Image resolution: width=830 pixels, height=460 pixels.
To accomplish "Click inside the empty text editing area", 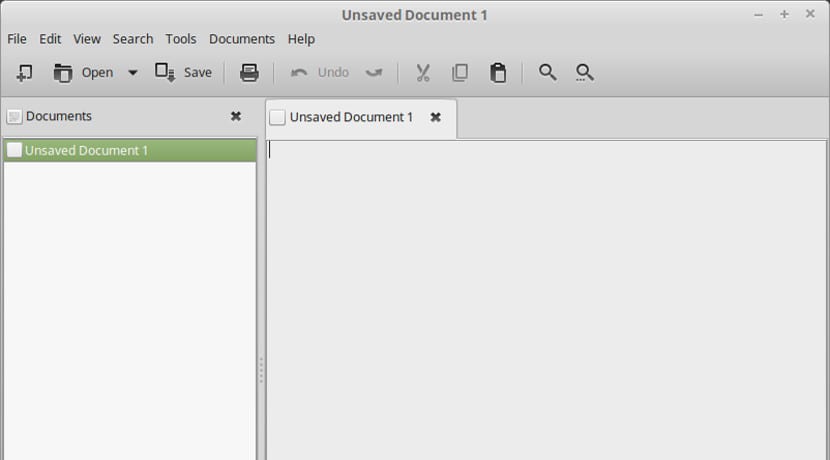I will point(546,300).
